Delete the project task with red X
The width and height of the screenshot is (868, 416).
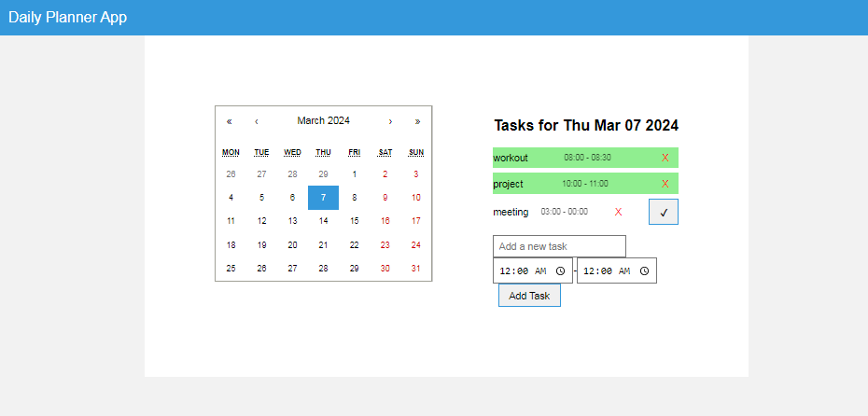tap(665, 184)
